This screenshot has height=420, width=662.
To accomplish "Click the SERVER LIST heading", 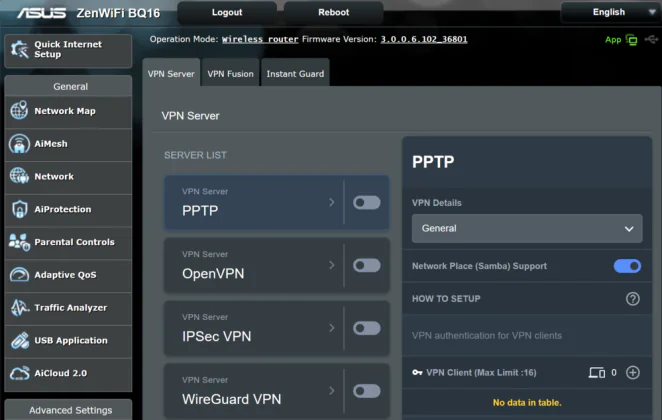I will tap(195, 155).
